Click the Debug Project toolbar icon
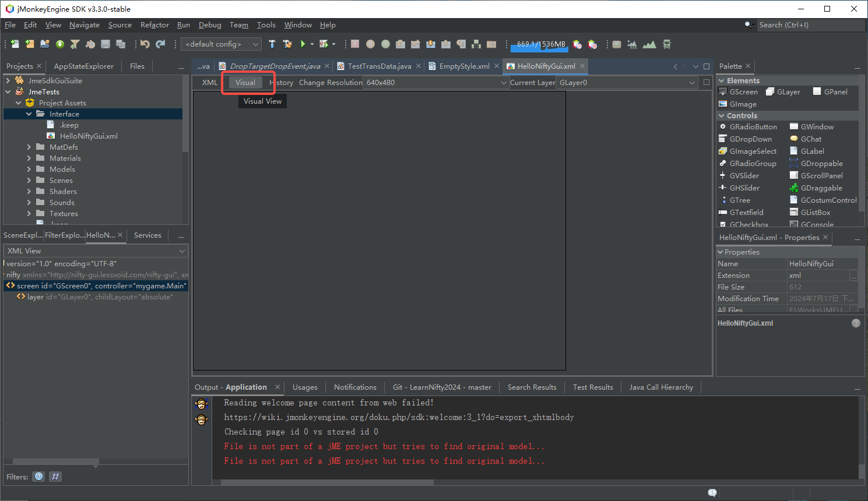The height and width of the screenshot is (501, 868). pos(324,44)
